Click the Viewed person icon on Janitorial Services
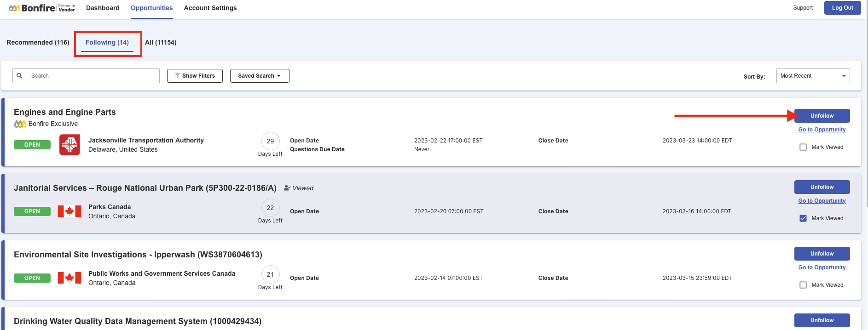Screen dimensions: 868x330 pos(287,188)
